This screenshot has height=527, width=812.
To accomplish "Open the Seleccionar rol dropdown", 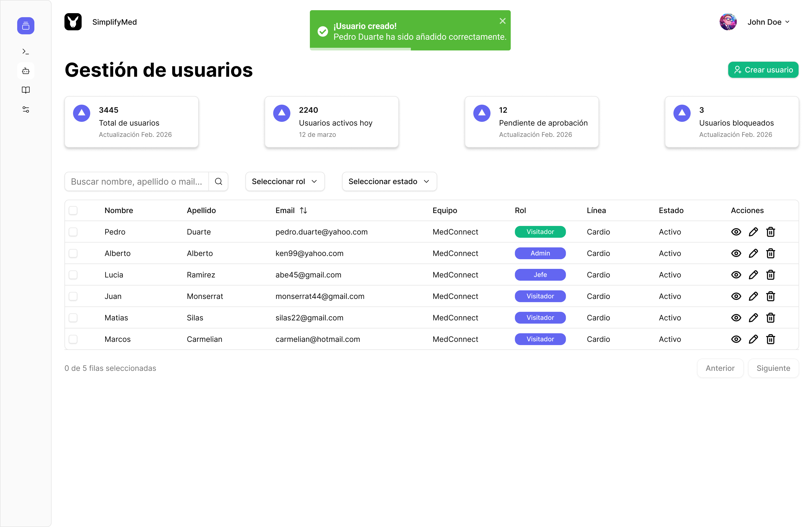I will 285,181.
